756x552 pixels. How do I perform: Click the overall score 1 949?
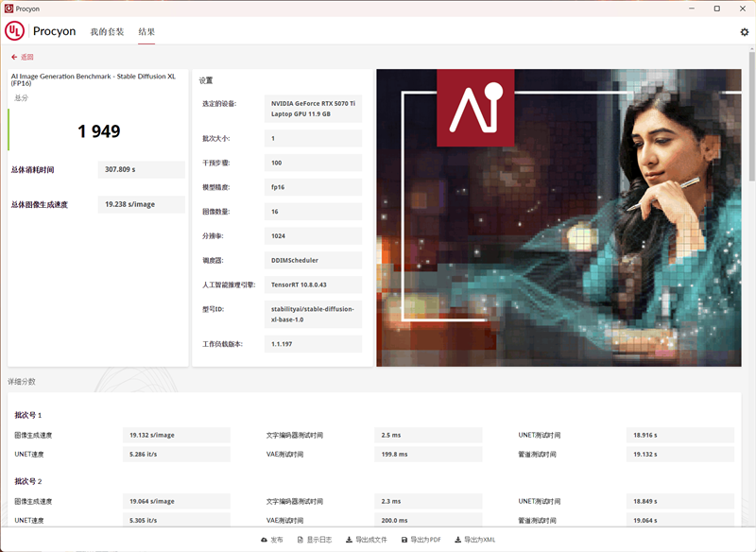pos(99,131)
